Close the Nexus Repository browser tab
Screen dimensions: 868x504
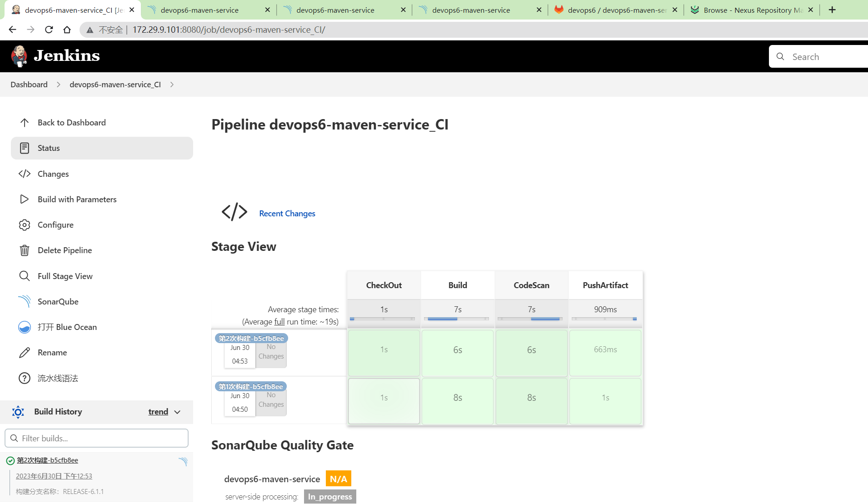point(811,10)
